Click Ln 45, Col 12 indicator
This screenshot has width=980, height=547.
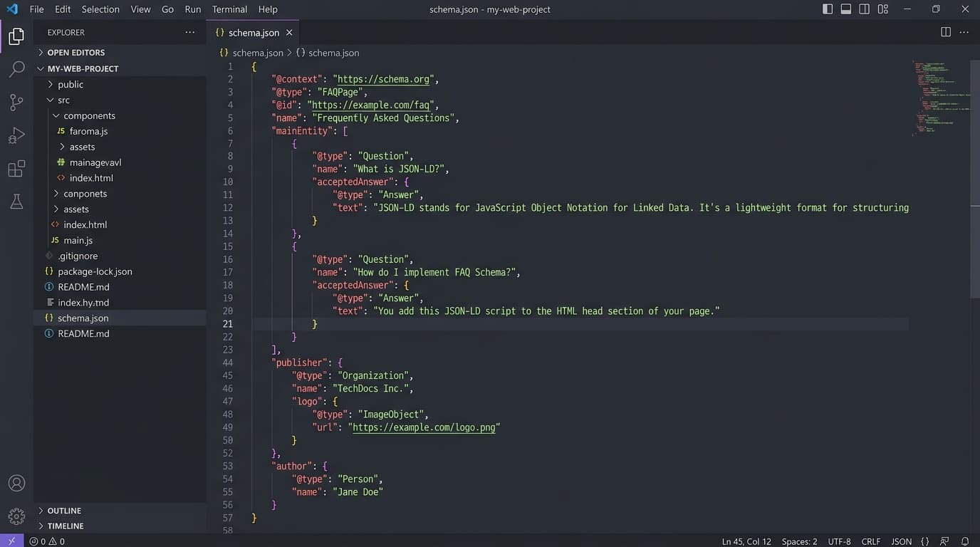[x=746, y=541]
